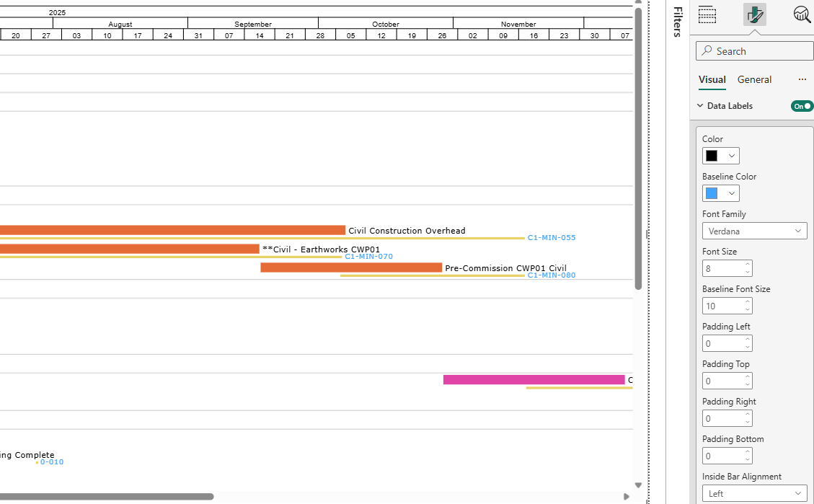
Task: Click the black Color swatch
Action: (713, 155)
